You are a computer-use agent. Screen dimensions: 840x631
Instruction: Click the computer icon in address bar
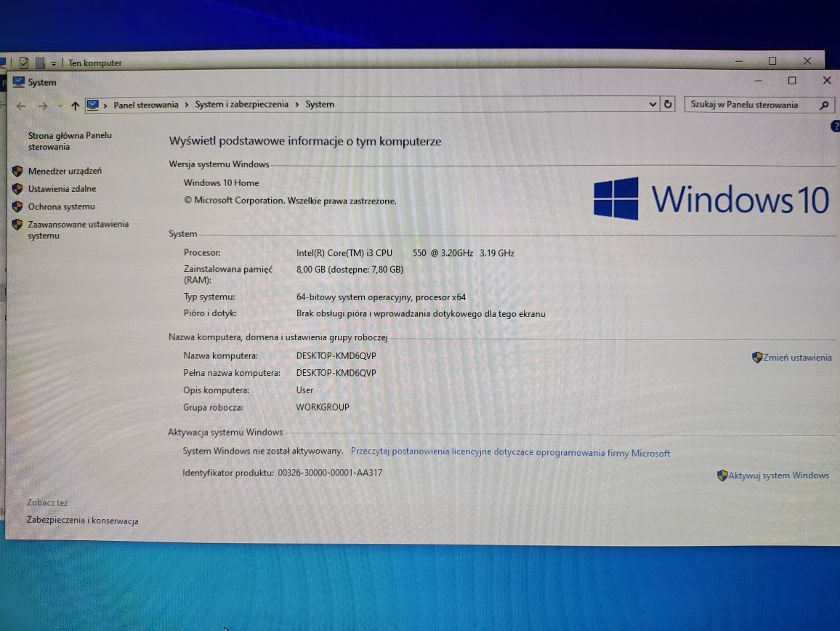[x=93, y=105]
